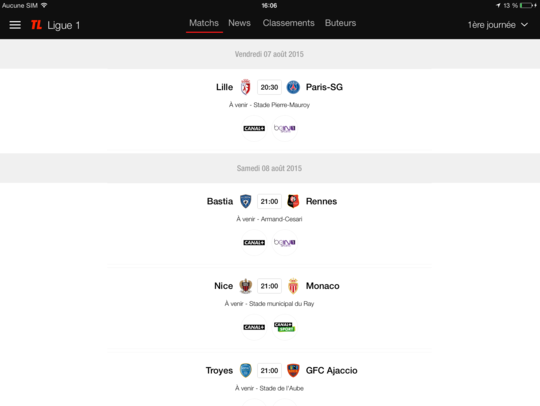540x406 pixels.
Task: Tap the GFC Ajaccio club crest
Action: tap(293, 370)
